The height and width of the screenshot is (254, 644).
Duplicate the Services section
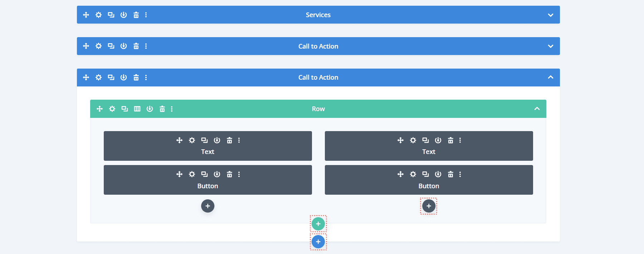tap(111, 15)
